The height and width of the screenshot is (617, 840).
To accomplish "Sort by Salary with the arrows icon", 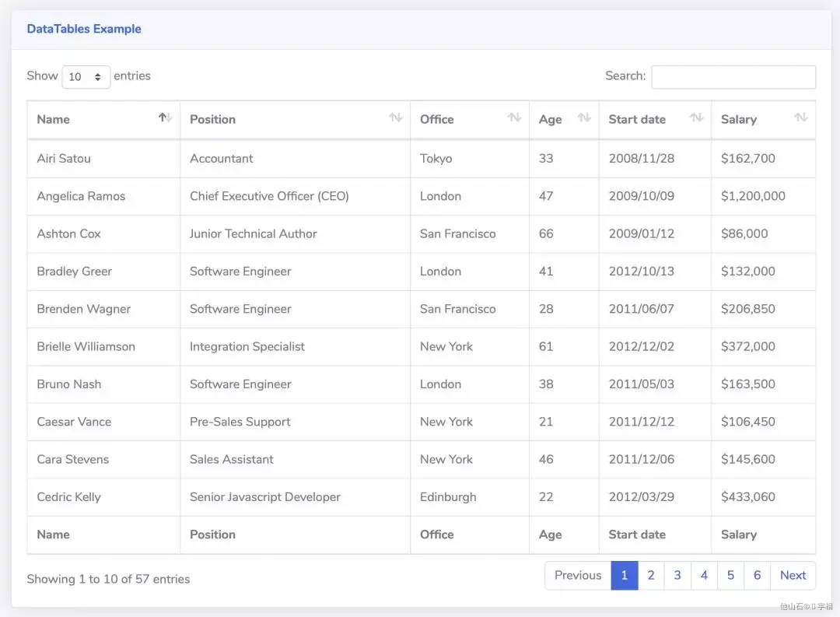I will 800,117.
